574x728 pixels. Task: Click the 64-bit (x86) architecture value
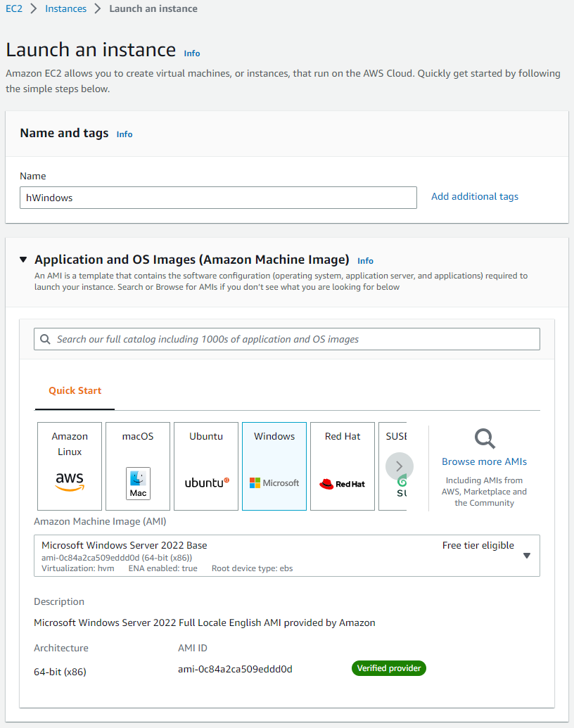pyautogui.click(x=60, y=672)
